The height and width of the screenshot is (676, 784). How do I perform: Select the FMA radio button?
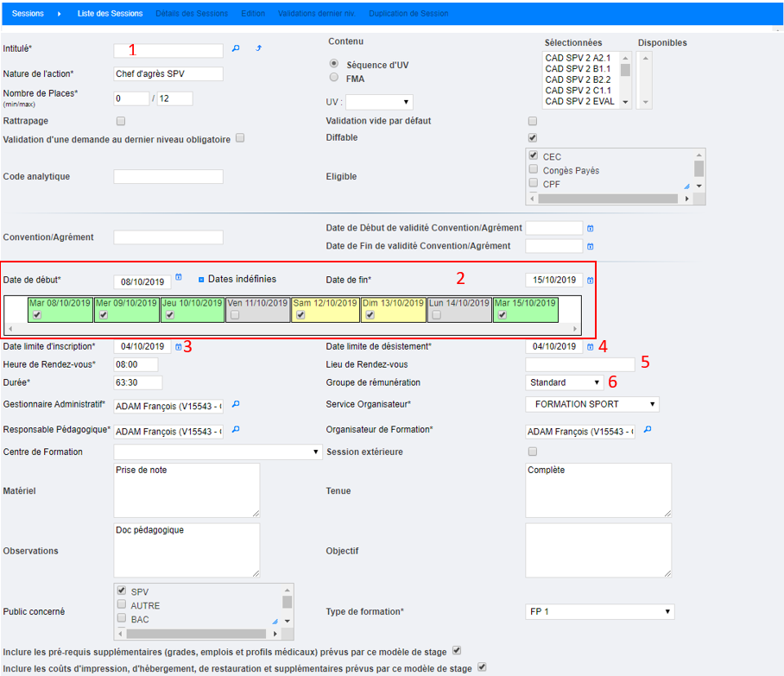coord(334,78)
